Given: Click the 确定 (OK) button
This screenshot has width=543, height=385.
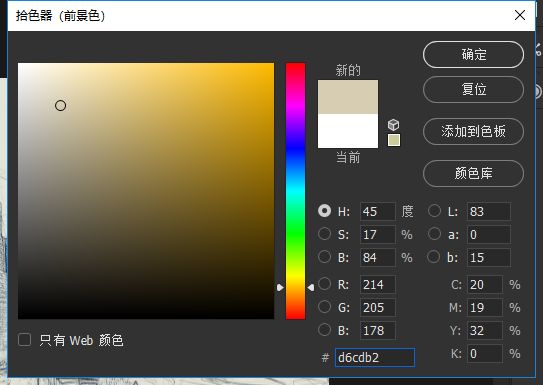Looking at the screenshot, I should [x=473, y=55].
